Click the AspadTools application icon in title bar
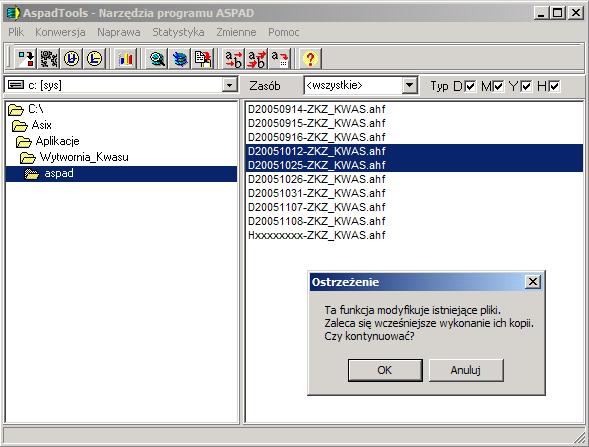589x447 pixels. point(13,13)
